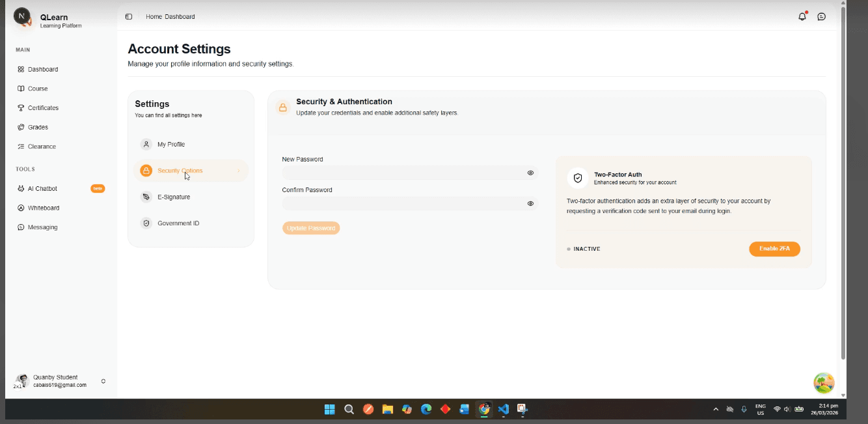868x424 pixels.
Task: Show hidden system tray icons
Action: 716,409
